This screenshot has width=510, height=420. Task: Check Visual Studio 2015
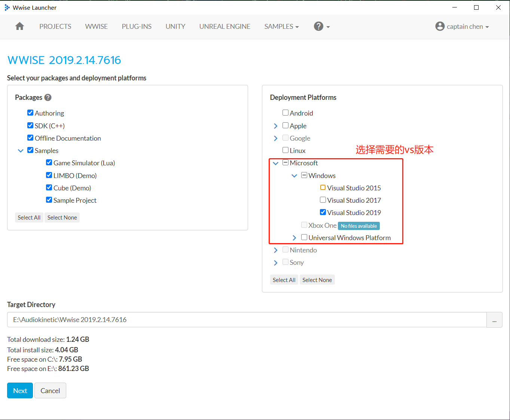[323, 187]
